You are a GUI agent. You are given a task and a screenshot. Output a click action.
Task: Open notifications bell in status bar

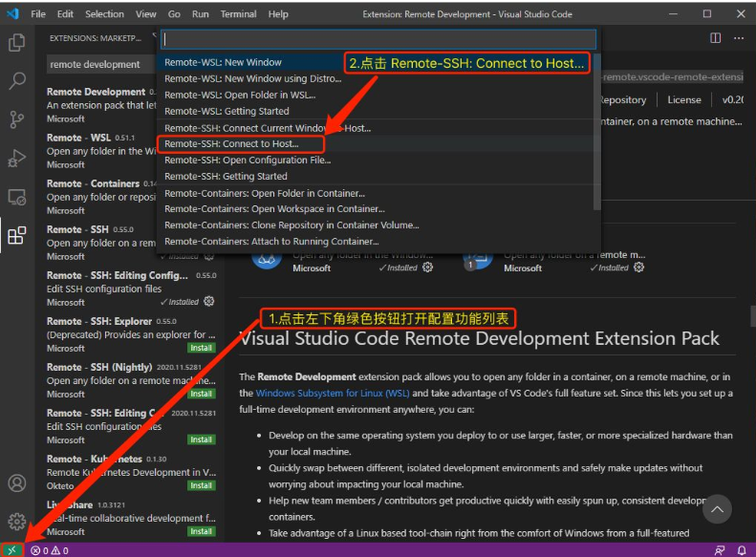pos(742,550)
